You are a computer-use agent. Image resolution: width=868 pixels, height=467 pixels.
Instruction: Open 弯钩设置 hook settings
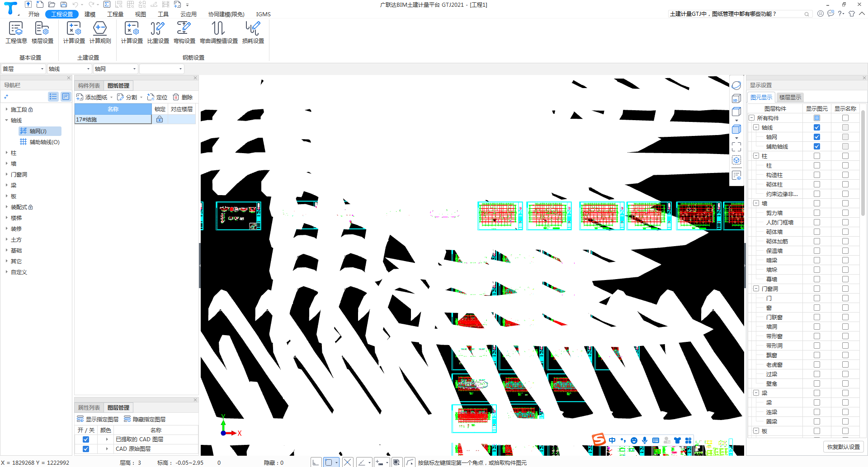click(184, 33)
